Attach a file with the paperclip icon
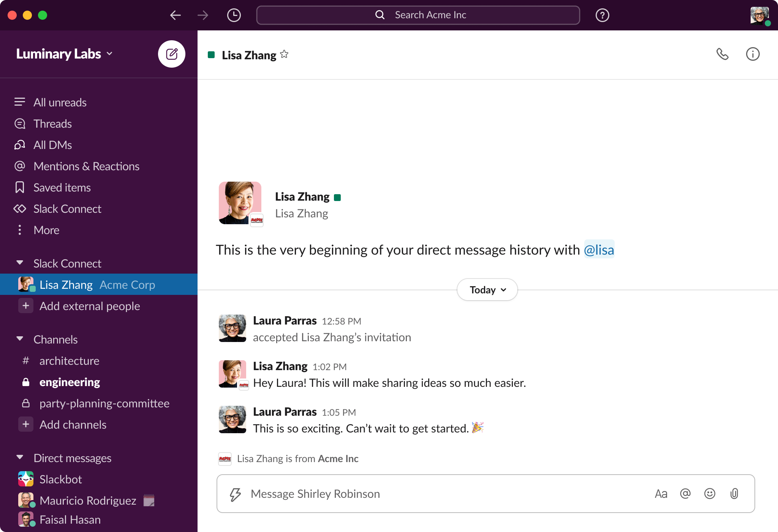 (x=734, y=494)
